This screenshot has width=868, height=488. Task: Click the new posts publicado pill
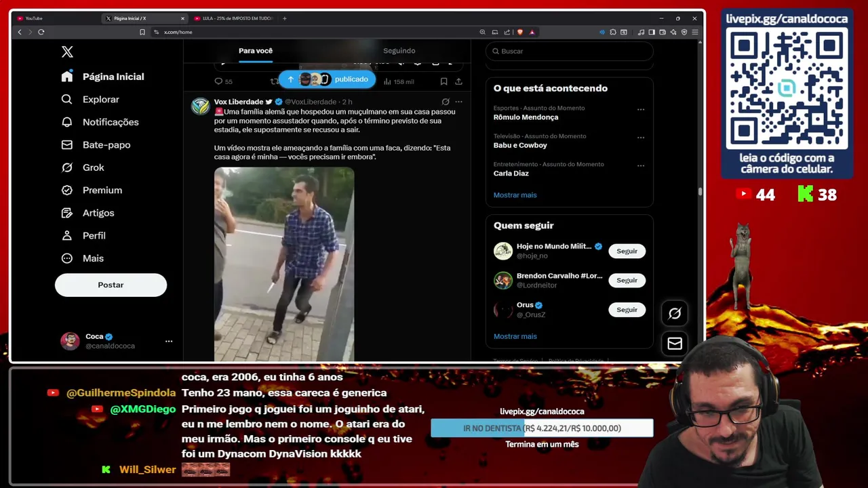pyautogui.click(x=327, y=79)
